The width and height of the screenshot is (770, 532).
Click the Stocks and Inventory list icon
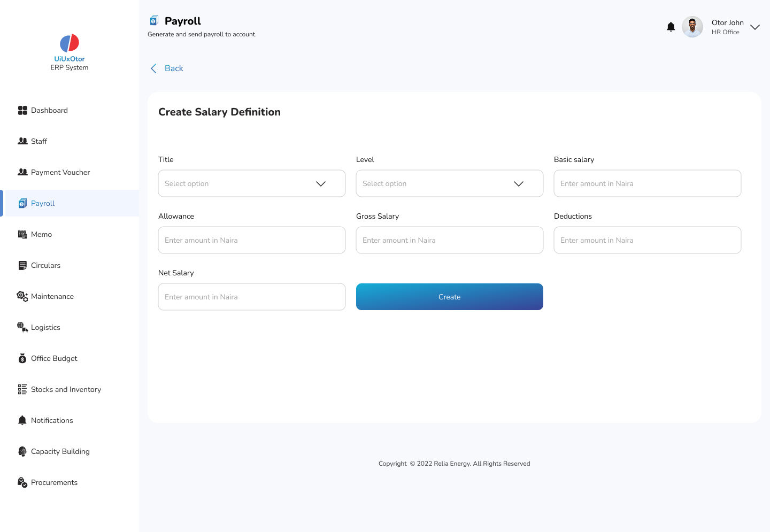(x=22, y=389)
